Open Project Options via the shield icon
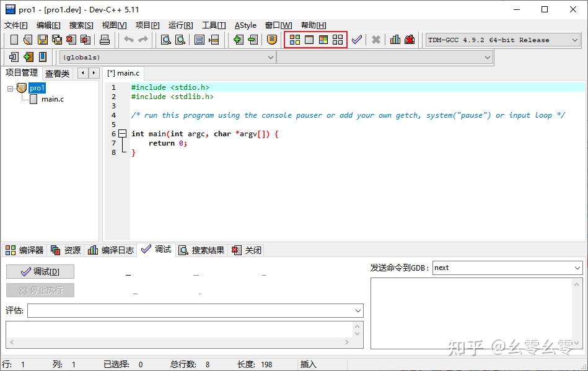The height and width of the screenshot is (371, 588). tap(272, 40)
